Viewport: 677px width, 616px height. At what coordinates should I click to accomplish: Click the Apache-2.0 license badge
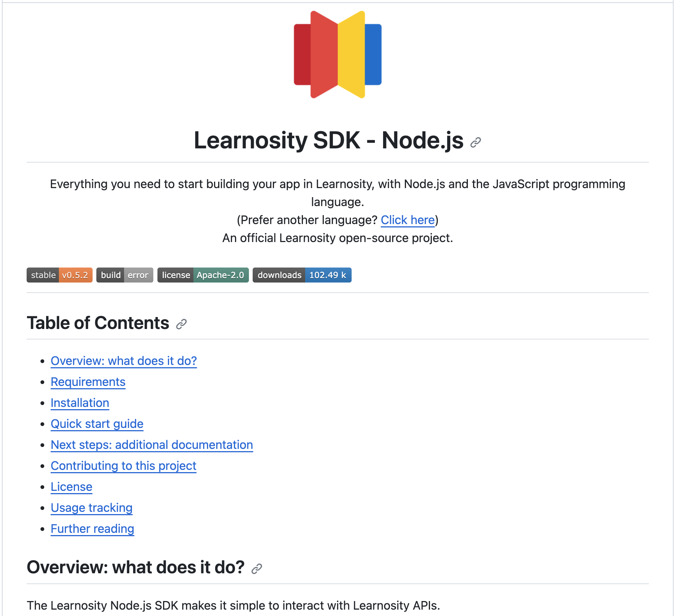coord(203,275)
